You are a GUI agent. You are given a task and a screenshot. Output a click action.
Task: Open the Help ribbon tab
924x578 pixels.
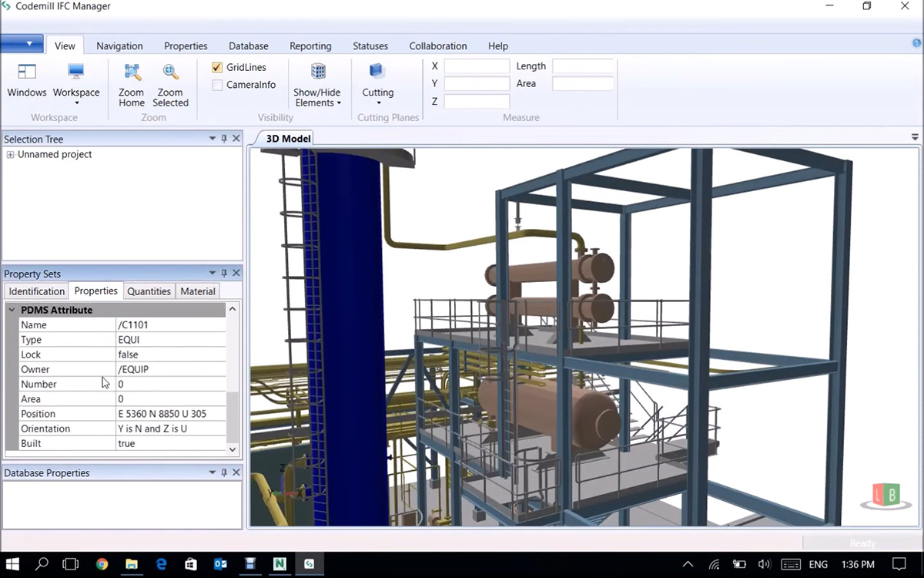(x=498, y=46)
